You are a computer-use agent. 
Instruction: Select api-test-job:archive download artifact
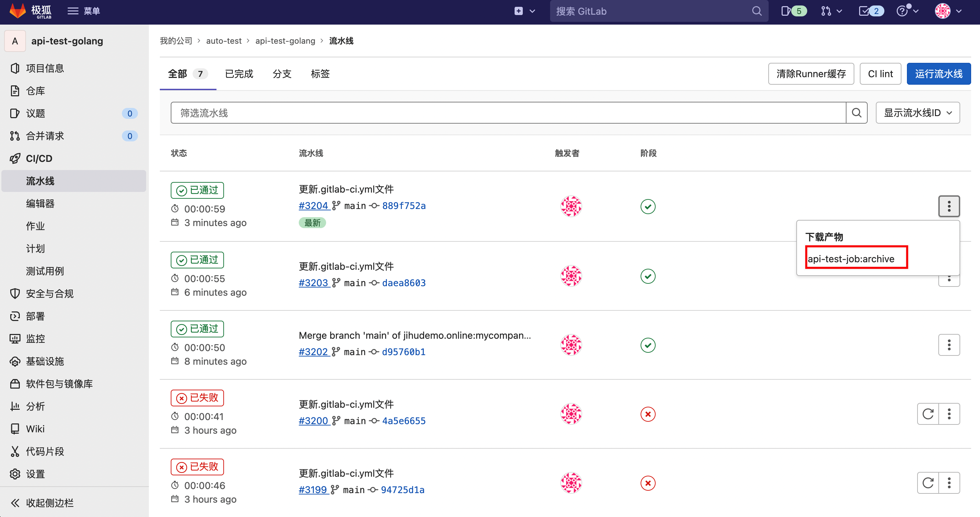tap(851, 259)
